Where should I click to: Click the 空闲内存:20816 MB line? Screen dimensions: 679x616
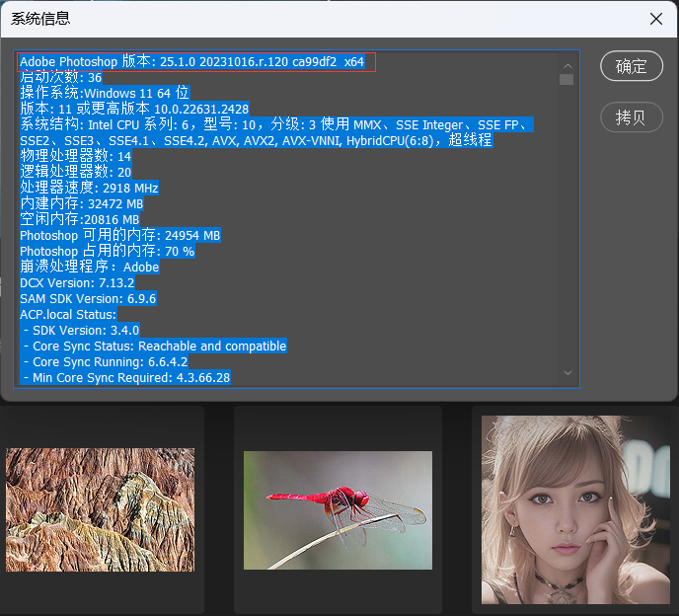point(80,219)
